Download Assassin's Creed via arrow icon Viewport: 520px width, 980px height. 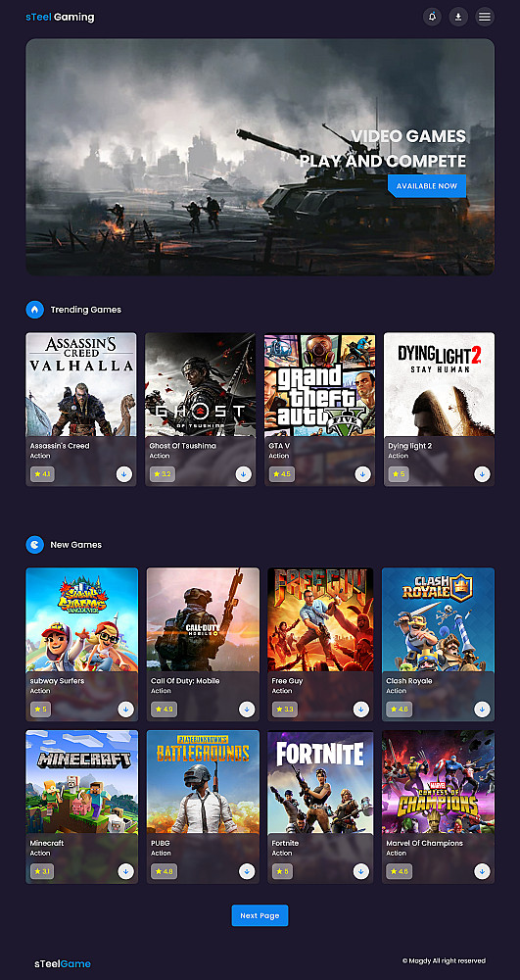(123, 474)
